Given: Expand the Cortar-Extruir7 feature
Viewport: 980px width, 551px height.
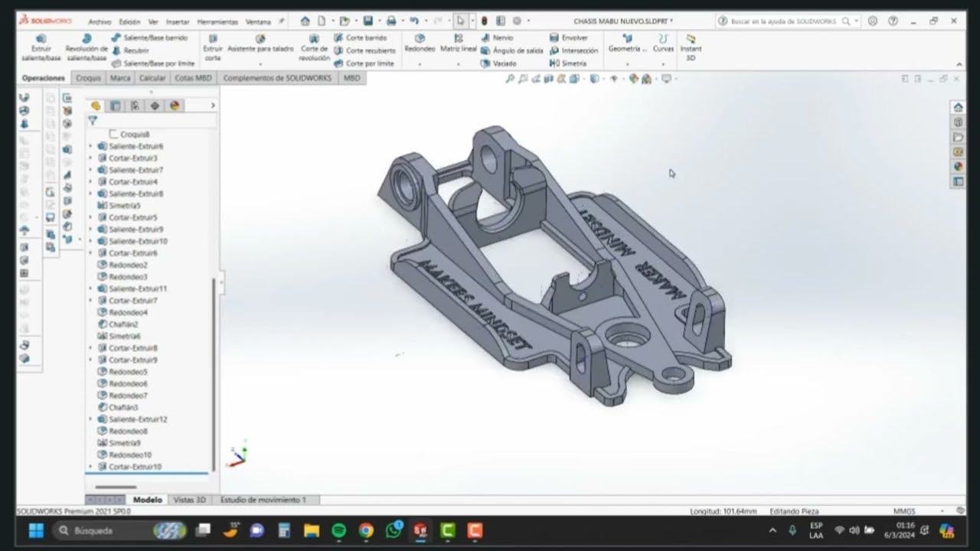Looking at the screenshot, I should [x=90, y=301].
